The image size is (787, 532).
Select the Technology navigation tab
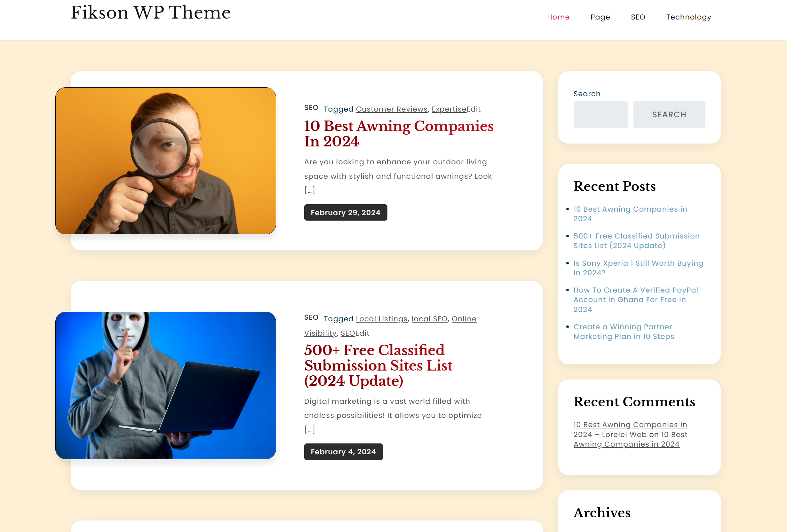688,17
